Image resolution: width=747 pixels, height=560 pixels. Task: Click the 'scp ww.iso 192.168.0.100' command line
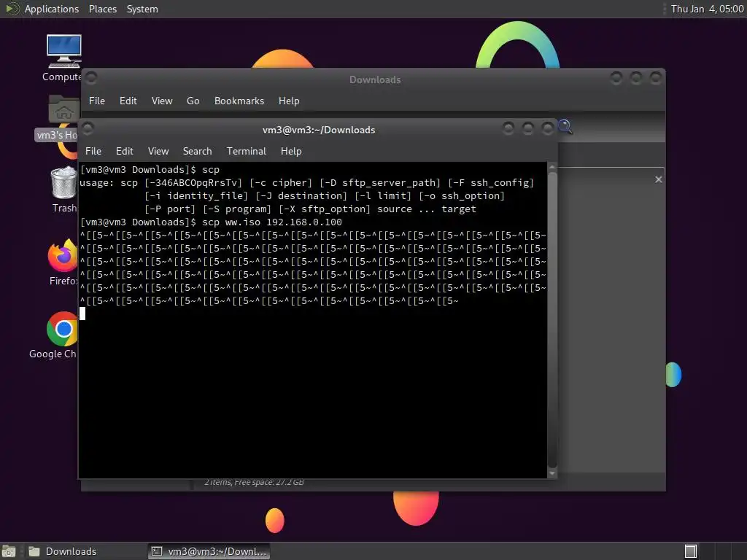point(211,222)
